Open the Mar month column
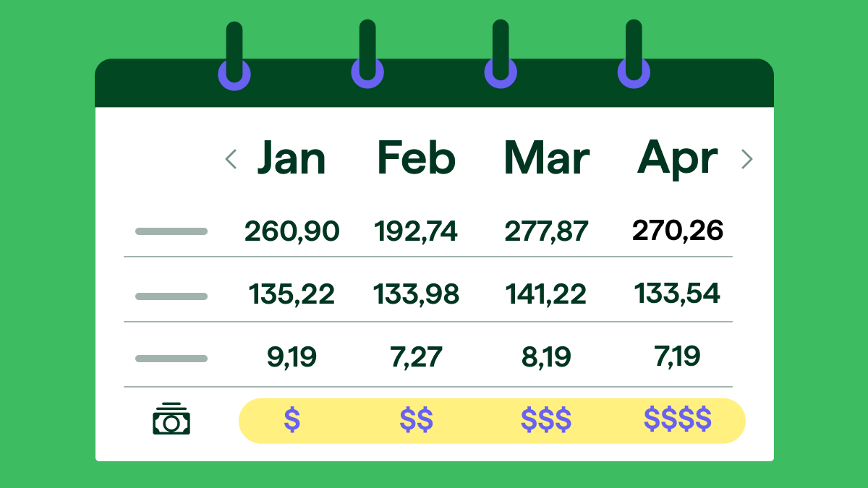 click(547, 158)
